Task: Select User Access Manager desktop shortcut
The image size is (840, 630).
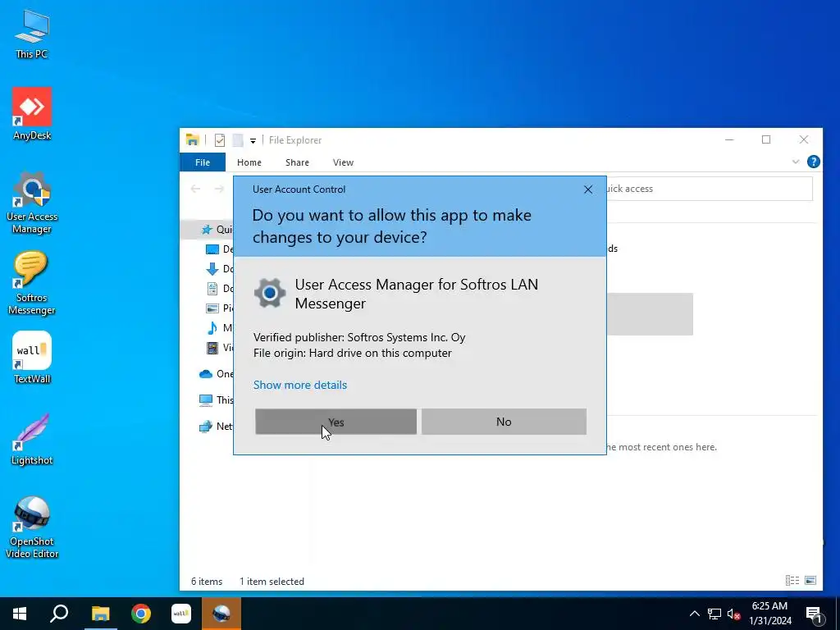Action: 32,203
